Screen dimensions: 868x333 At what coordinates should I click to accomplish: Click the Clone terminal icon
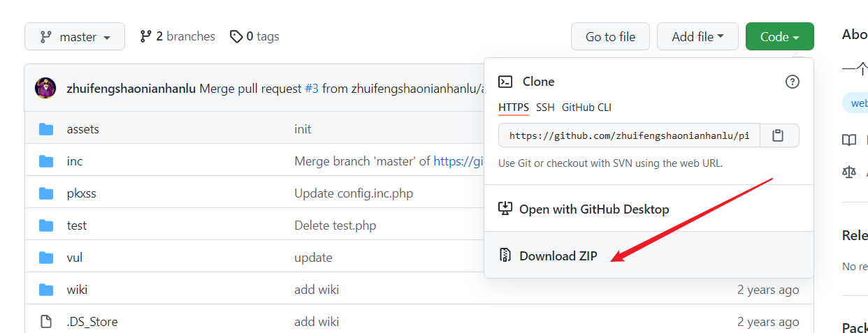click(505, 82)
